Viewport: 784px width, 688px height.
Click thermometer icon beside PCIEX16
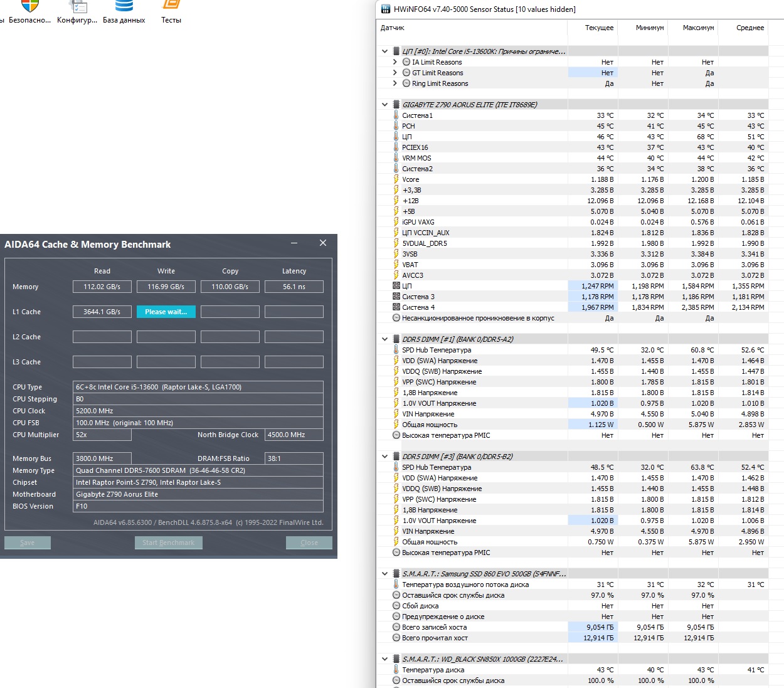pyautogui.click(x=396, y=147)
